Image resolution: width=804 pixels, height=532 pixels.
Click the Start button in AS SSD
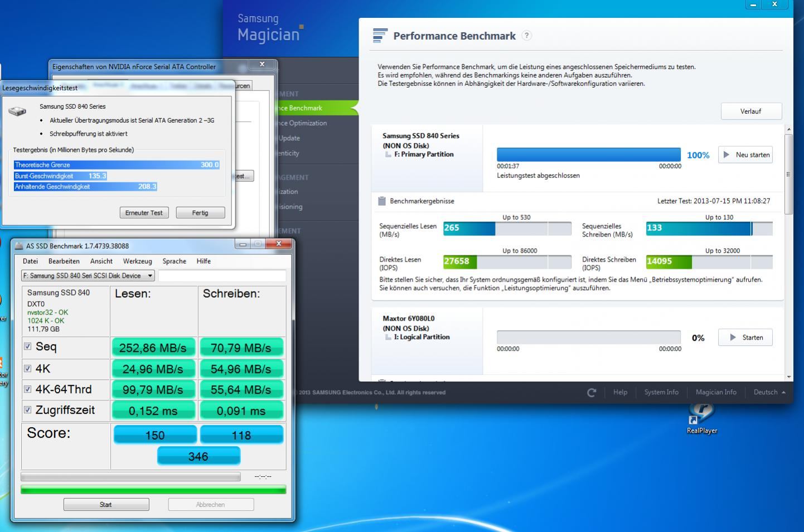click(106, 504)
